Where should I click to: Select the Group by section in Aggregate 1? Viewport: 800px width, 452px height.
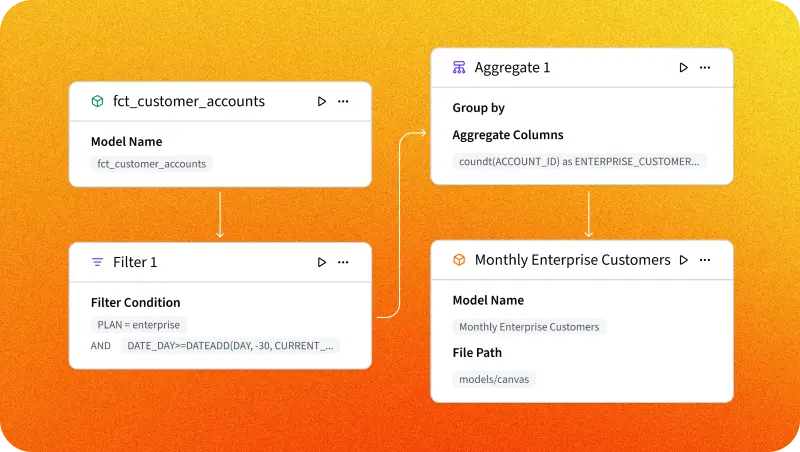coord(478,108)
